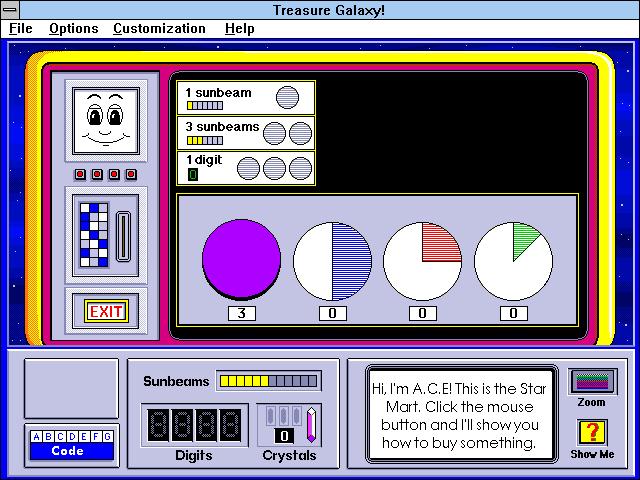640x480 pixels.
Task: Open the File menu
Action: point(20,29)
